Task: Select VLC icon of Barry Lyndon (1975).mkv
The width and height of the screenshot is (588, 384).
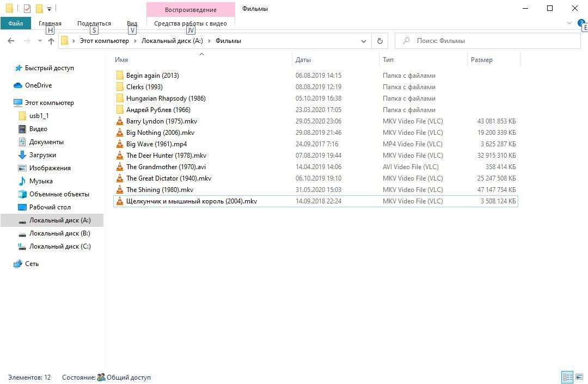Action: pyautogui.click(x=120, y=121)
